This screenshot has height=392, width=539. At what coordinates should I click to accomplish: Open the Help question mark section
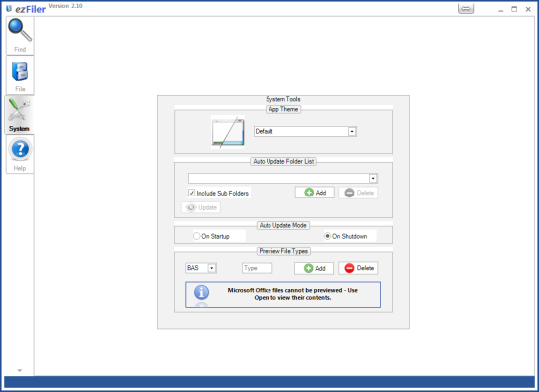[20, 154]
